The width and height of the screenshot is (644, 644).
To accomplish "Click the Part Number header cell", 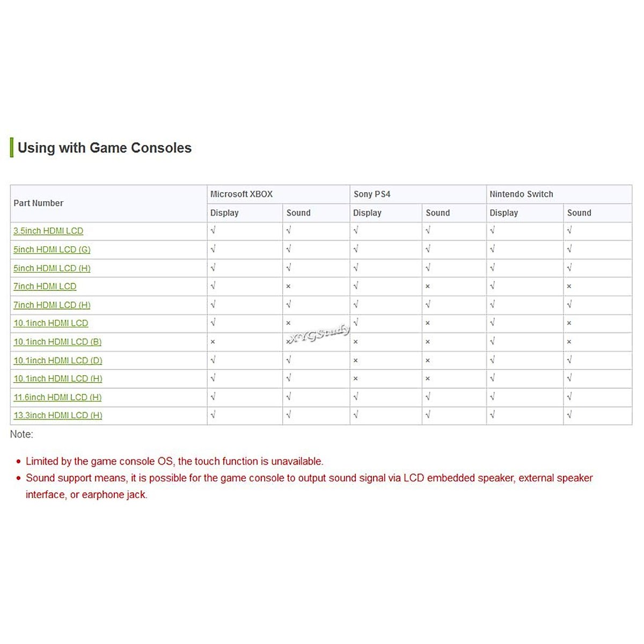I will tap(39, 203).
